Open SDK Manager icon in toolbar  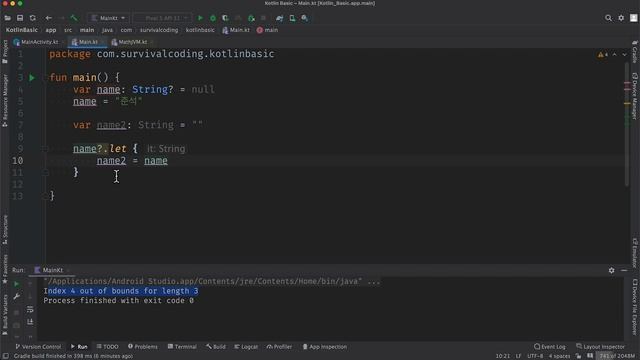(305, 18)
